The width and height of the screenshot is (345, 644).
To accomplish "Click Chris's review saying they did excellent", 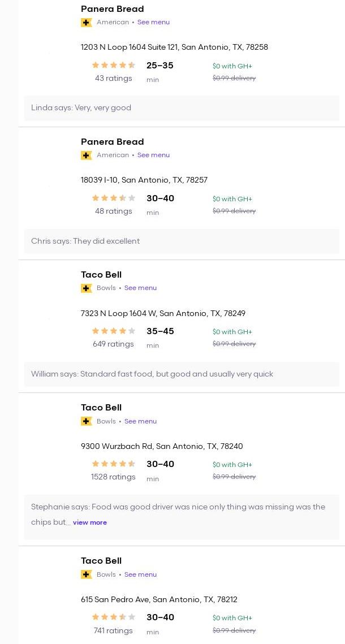I will point(85,241).
